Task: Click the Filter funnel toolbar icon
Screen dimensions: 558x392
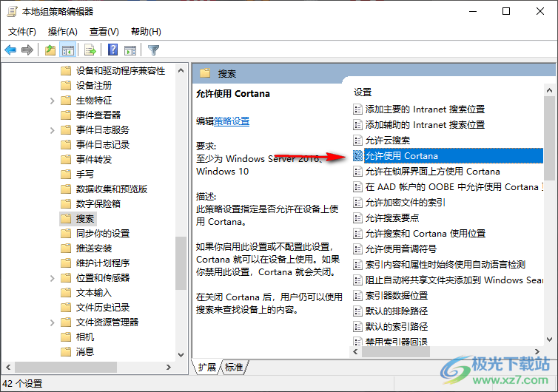Action: coord(153,50)
